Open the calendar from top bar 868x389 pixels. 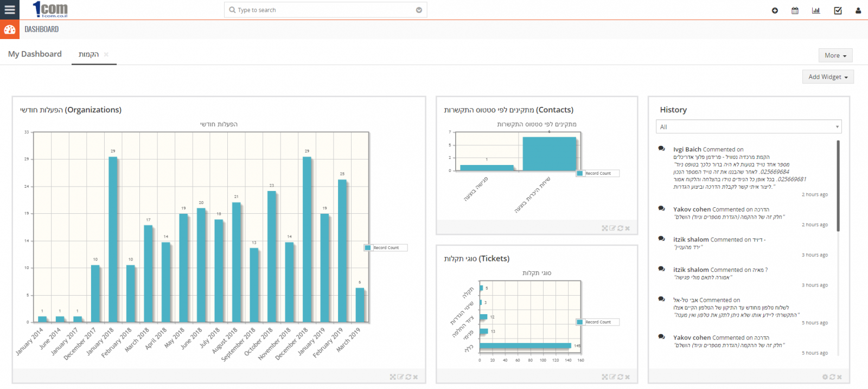tap(795, 10)
